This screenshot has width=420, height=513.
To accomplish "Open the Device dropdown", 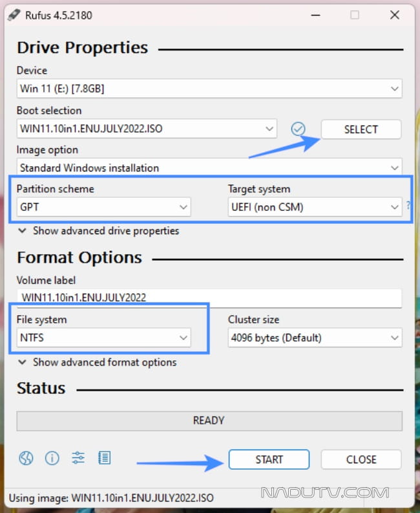I will (x=209, y=89).
